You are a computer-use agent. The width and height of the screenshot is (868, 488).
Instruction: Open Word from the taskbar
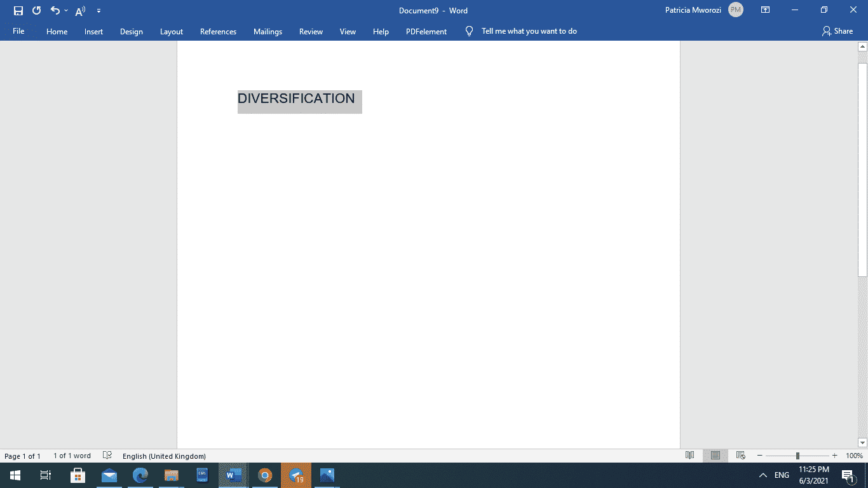tap(233, 475)
